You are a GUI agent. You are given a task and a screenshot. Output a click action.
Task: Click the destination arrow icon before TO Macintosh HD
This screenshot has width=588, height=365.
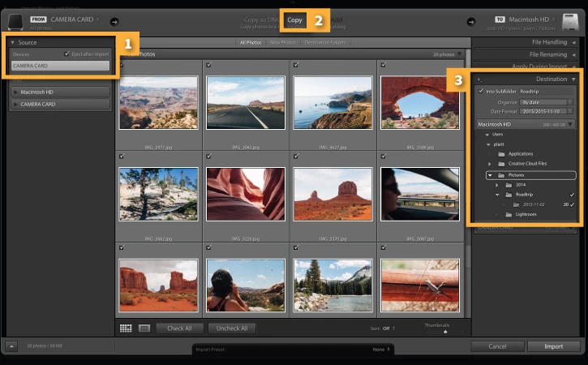pos(471,22)
